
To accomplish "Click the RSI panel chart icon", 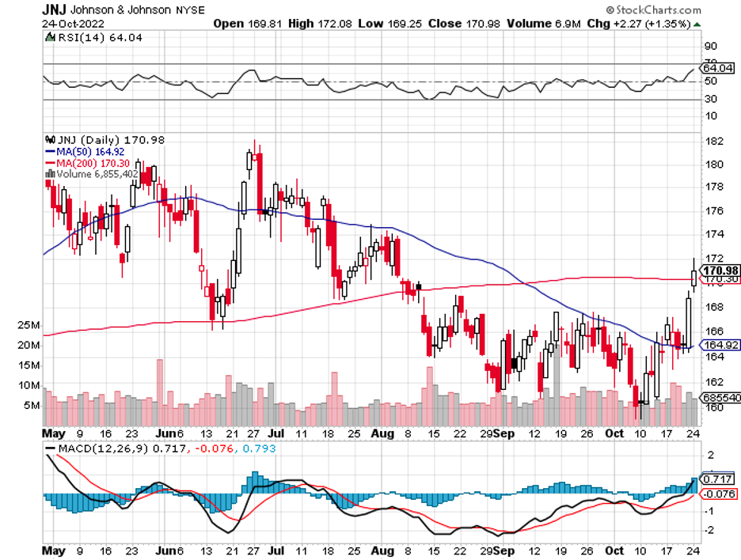I will pos(50,37).
